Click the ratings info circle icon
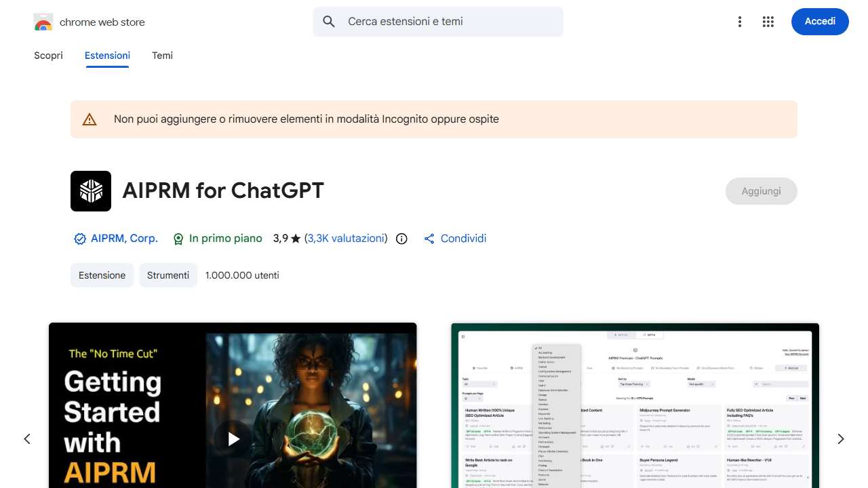The image size is (868, 488). click(401, 239)
